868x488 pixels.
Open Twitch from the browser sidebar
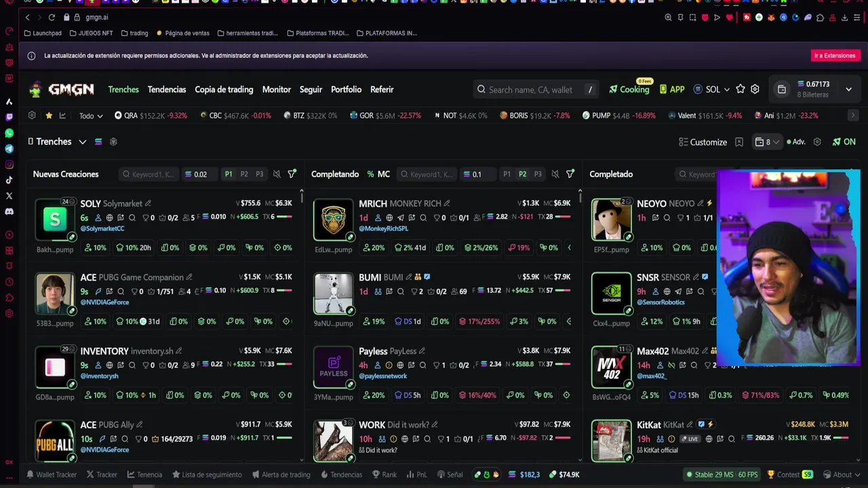pos(9,117)
